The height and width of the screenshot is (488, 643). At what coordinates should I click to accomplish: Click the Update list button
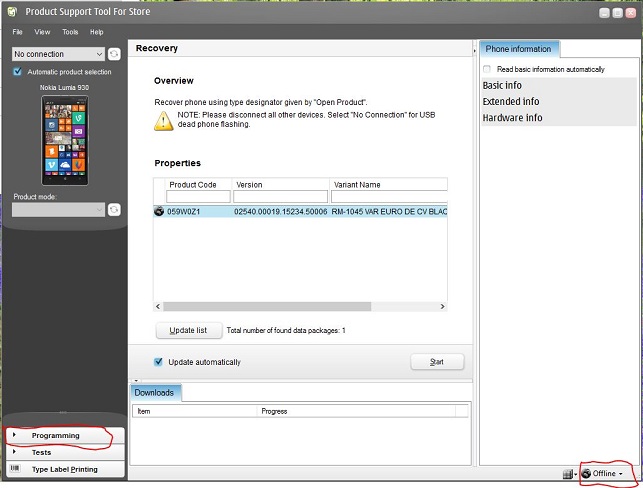[188, 330]
